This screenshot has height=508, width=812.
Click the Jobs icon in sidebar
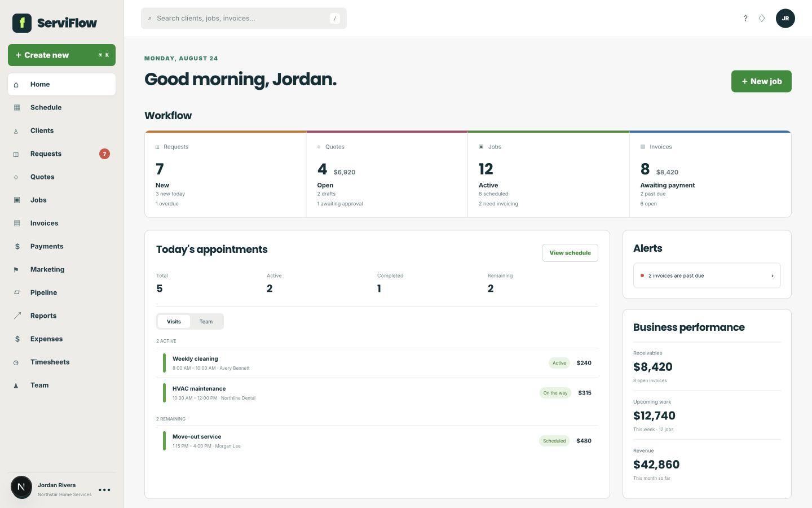[x=17, y=200]
